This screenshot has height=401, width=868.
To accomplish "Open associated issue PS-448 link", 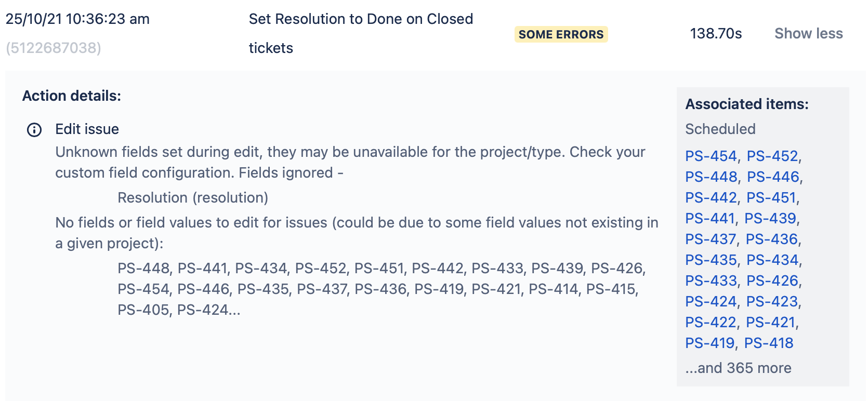I will click(x=711, y=177).
